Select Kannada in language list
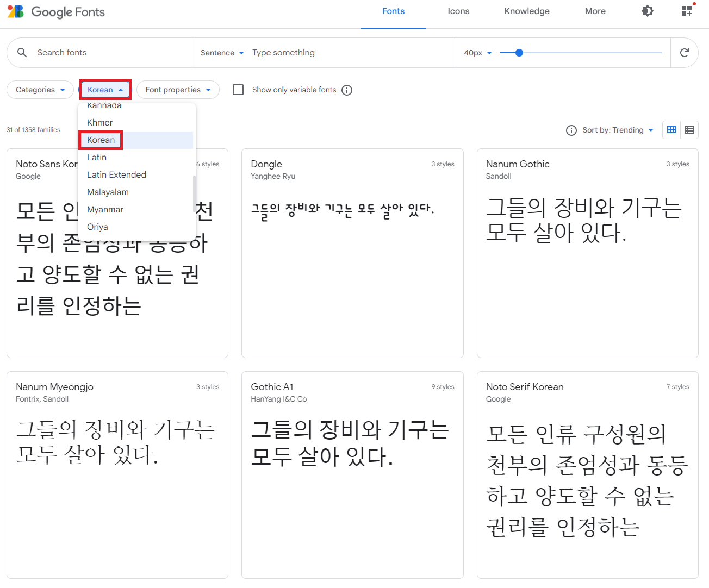Screen dimensions: 709x588 click(136, 107)
